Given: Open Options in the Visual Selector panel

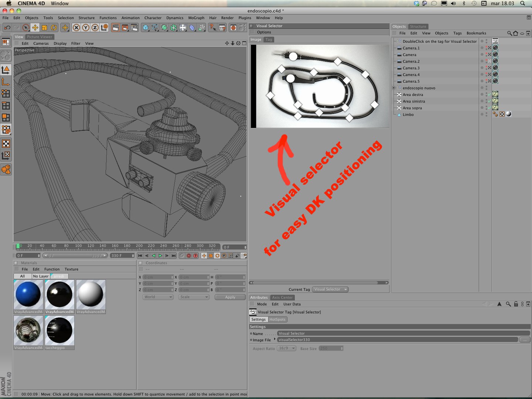Looking at the screenshot, I should pos(264,32).
